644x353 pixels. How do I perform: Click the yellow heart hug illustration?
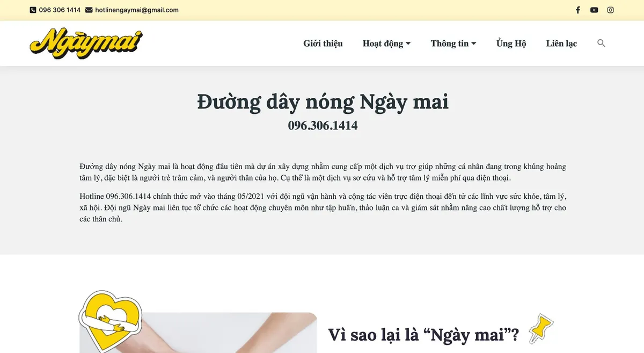111,322
